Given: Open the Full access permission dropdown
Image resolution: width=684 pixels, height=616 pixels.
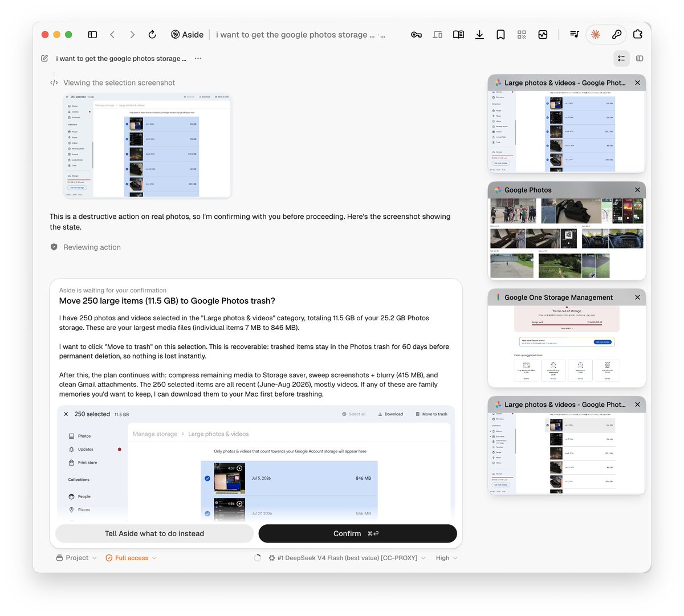Looking at the screenshot, I should click(x=131, y=558).
